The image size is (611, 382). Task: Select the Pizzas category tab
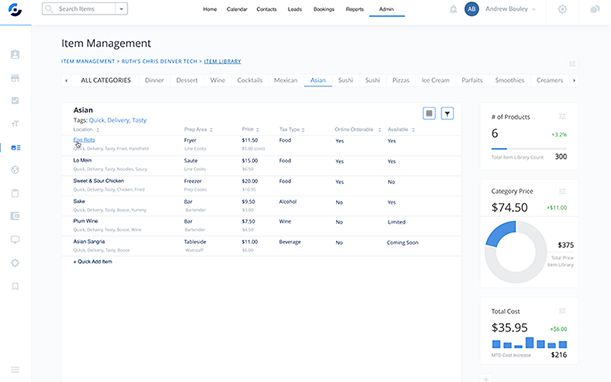click(401, 80)
